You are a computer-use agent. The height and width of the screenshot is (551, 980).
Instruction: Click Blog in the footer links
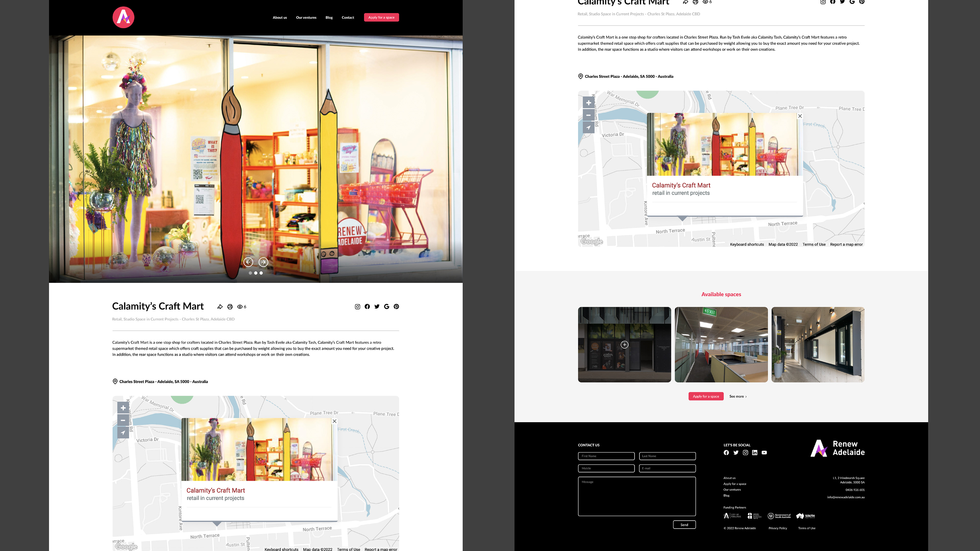tap(726, 495)
